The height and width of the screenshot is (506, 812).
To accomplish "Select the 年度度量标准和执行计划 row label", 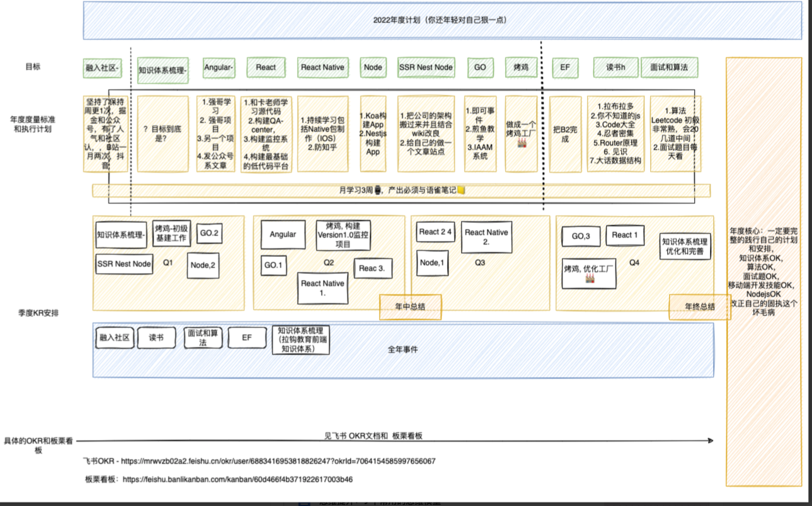I will (x=31, y=124).
